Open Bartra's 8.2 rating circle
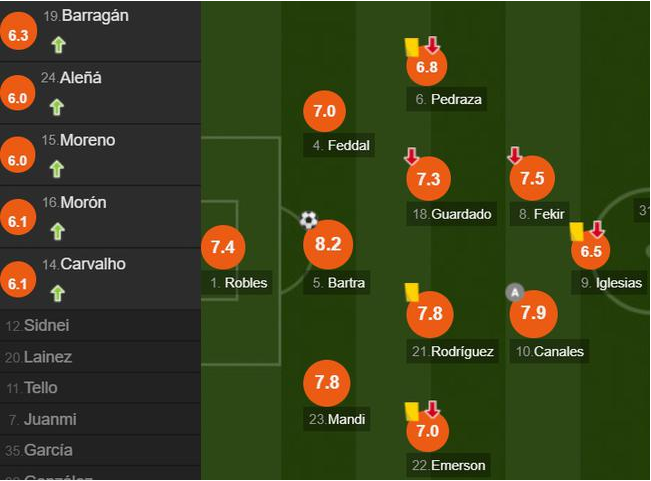 328,244
